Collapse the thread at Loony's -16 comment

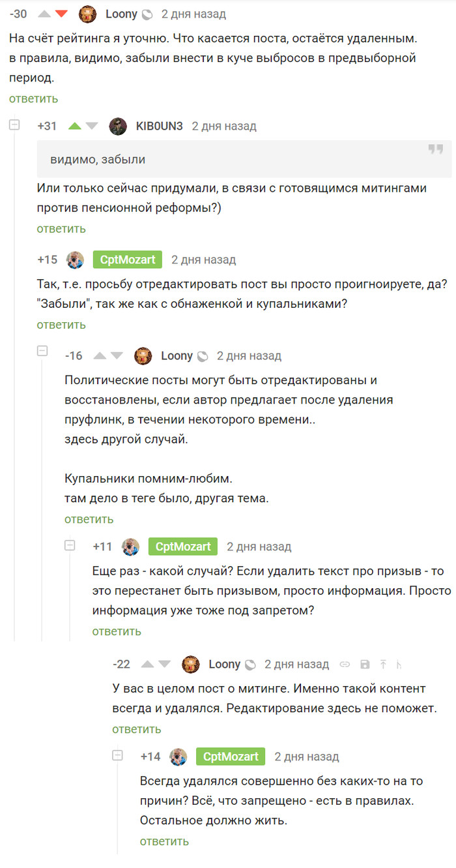point(43,351)
